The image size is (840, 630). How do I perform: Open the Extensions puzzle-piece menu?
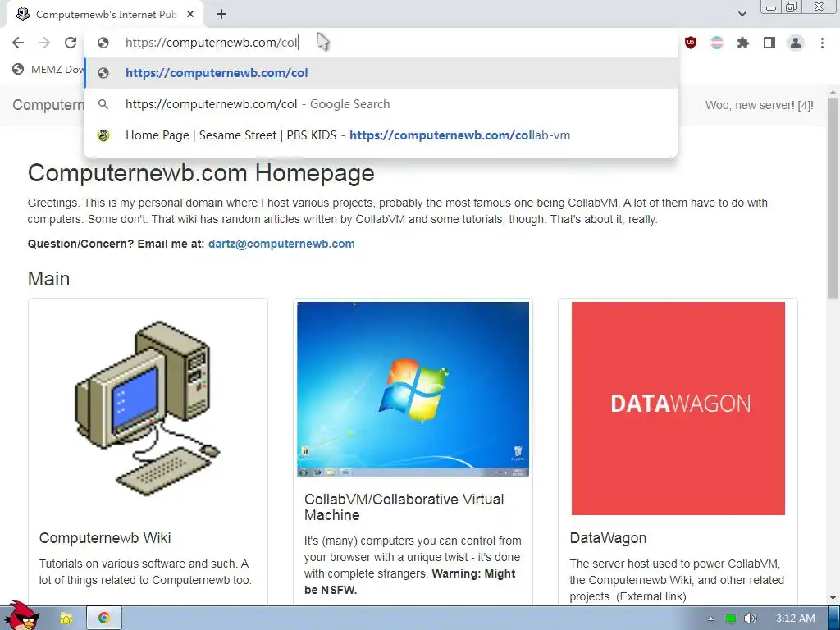point(743,43)
